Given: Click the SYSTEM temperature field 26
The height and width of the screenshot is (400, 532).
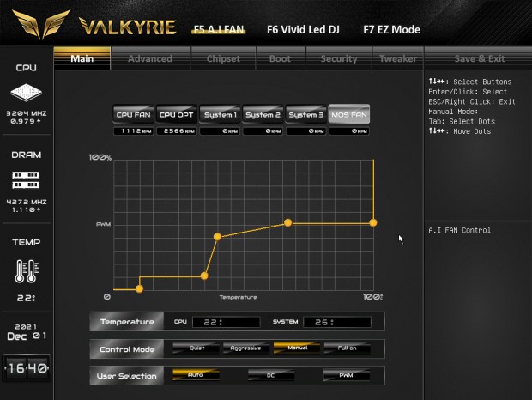Looking at the screenshot, I should click(x=337, y=322).
